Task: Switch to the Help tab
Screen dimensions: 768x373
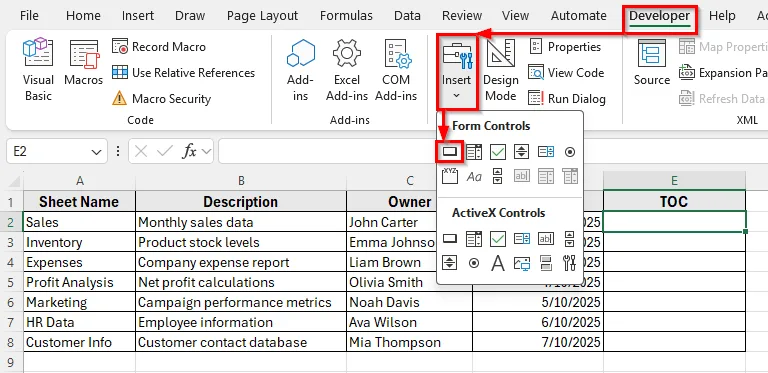Action: pyautogui.click(x=722, y=16)
